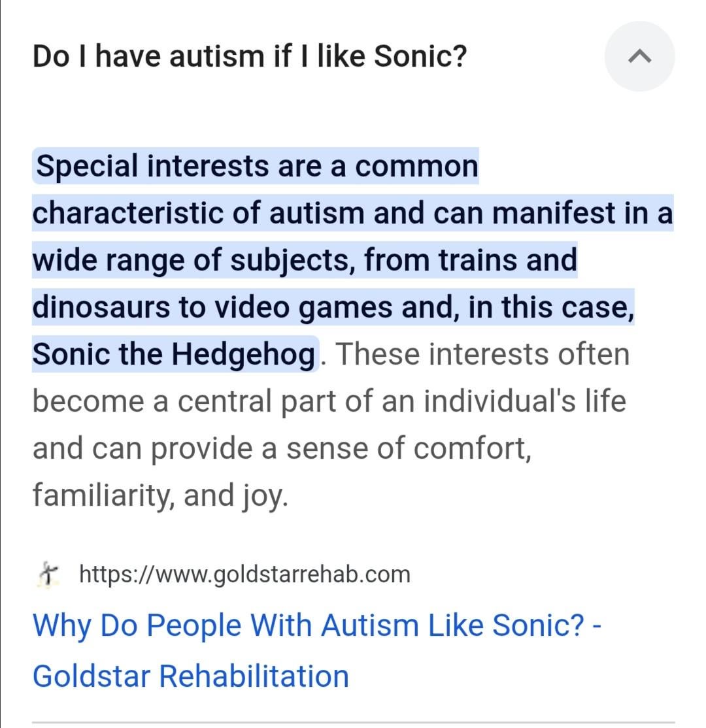This screenshot has height=728, width=706.
Task: Open 'Why Do People With Autism Like Sonic?' link
Action: coord(307,625)
